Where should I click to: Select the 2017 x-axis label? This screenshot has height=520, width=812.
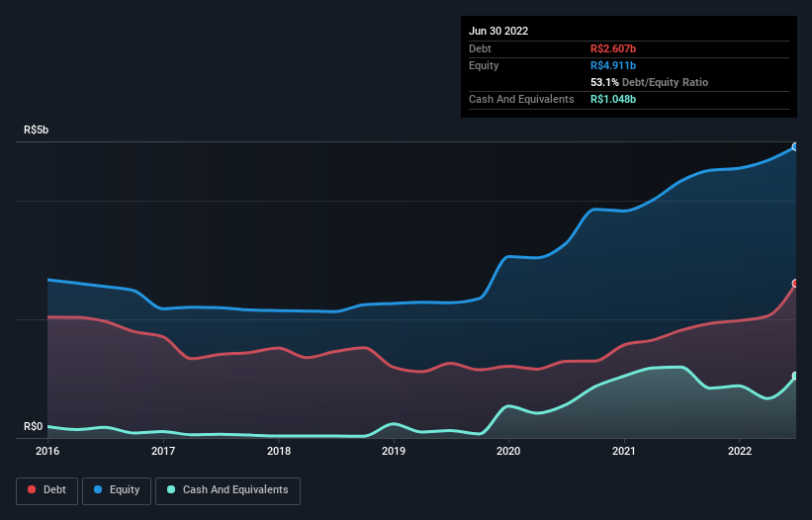point(163,451)
